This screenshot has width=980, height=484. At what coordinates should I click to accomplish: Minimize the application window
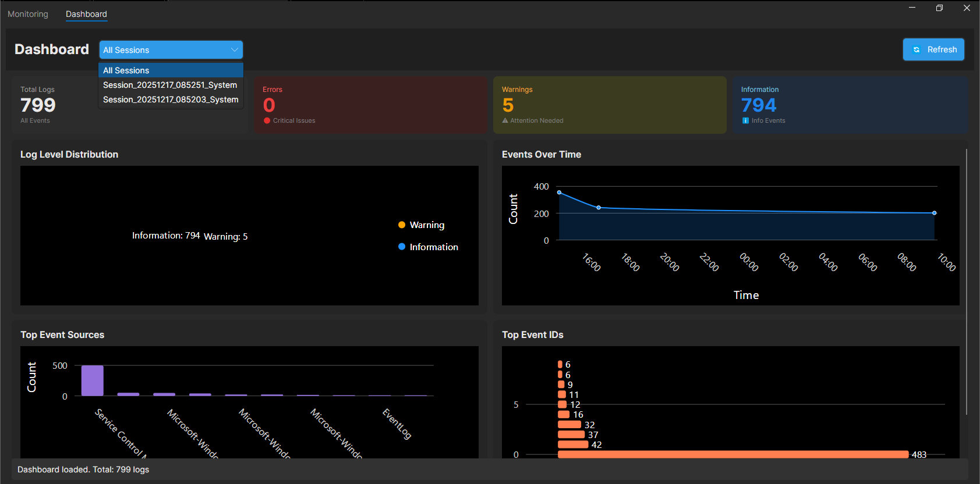pos(912,8)
